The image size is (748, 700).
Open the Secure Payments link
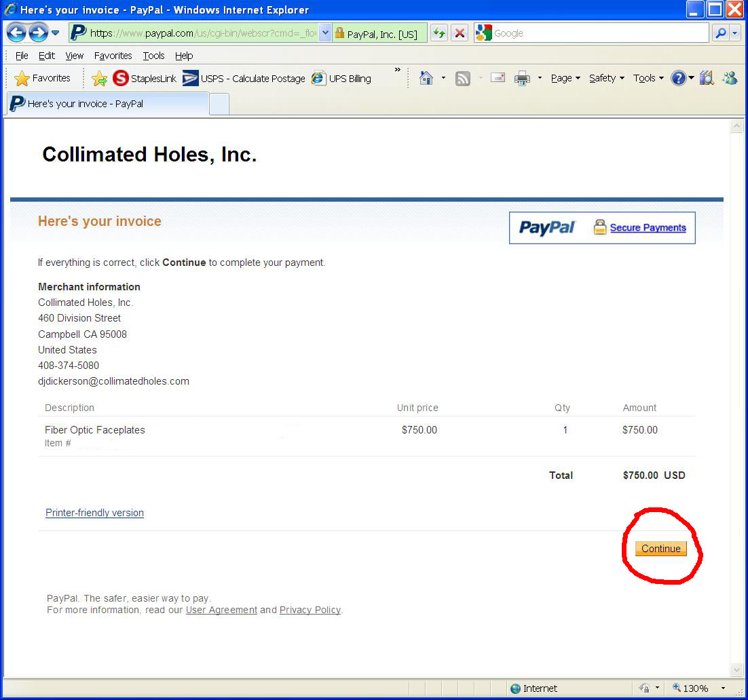(648, 228)
